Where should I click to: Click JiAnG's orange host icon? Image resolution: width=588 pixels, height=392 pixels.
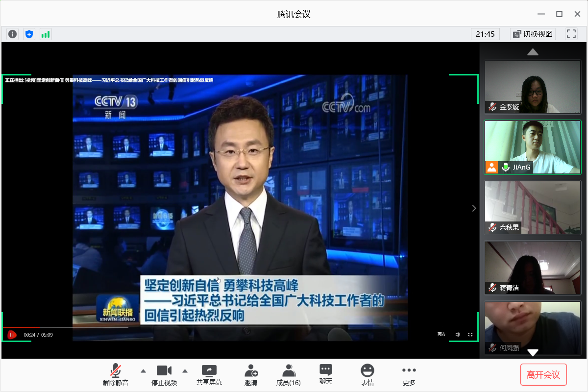coord(491,167)
